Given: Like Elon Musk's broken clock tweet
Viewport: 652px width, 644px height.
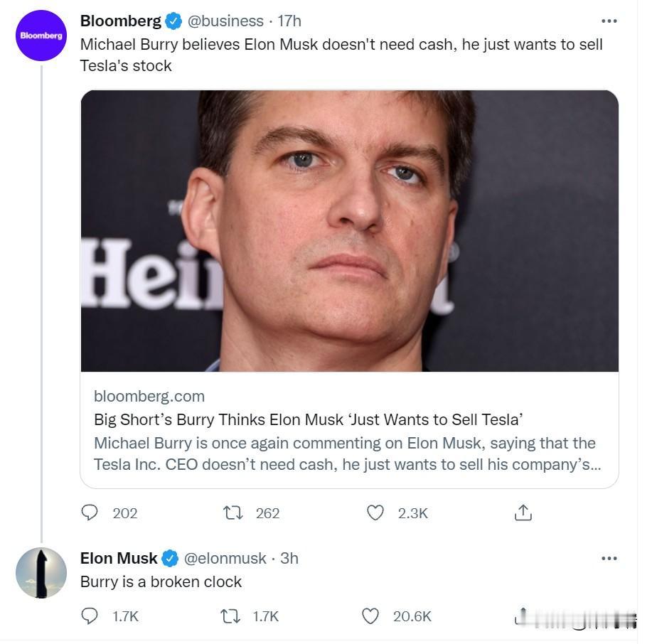Looking at the screenshot, I should [370, 616].
